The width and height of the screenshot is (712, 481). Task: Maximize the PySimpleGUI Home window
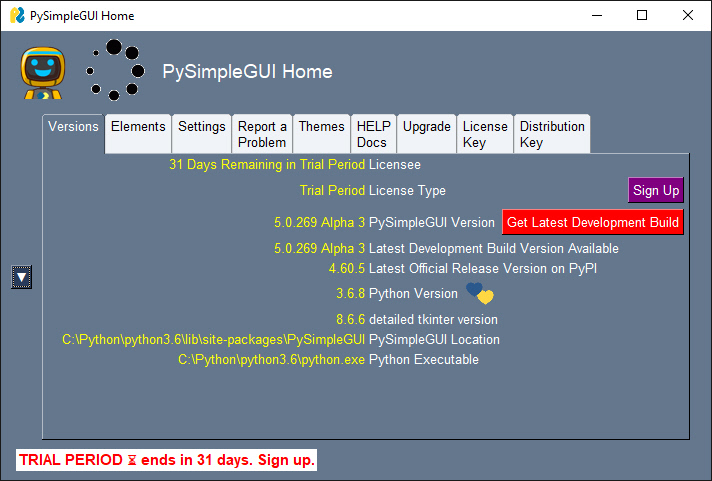point(642,16)
